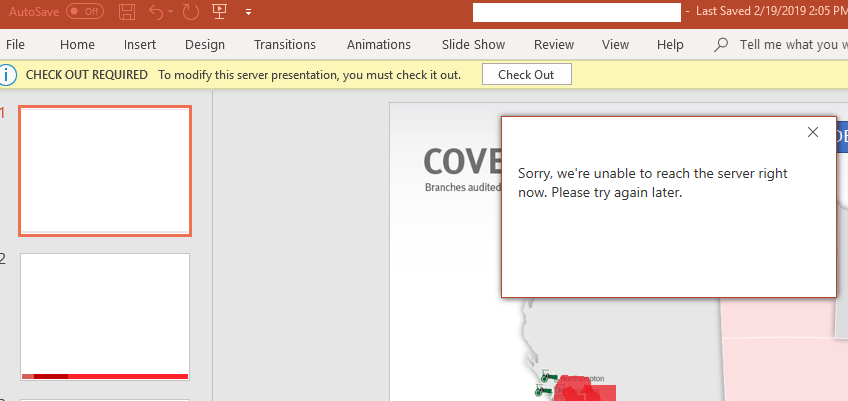Screen dimensions: 848x401
Task: Select the Slide Show ribbon tab
Action: tap(473, 44)
